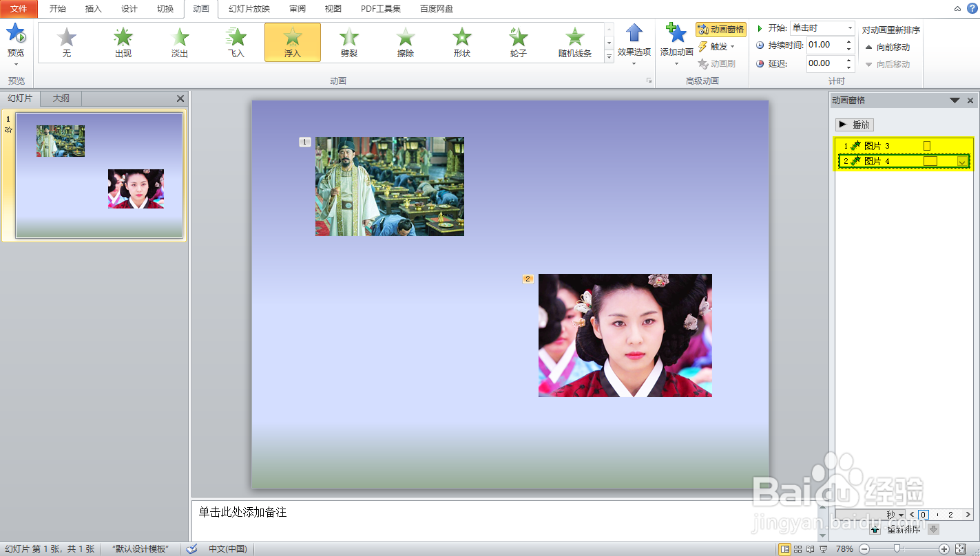
Task: Switch to the 切换 (Transitions) ribbon tab
Action: coord(165,9)
